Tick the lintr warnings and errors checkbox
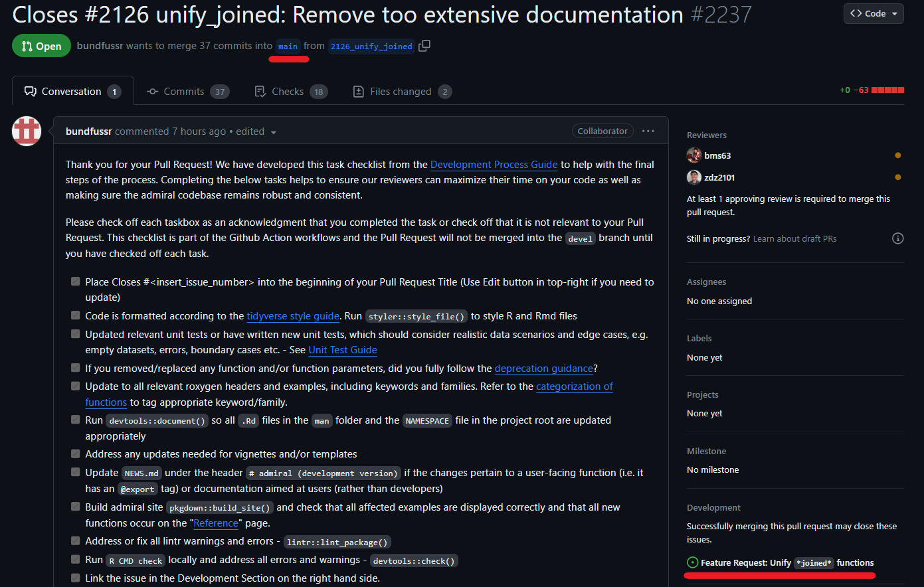 point(76,541)
